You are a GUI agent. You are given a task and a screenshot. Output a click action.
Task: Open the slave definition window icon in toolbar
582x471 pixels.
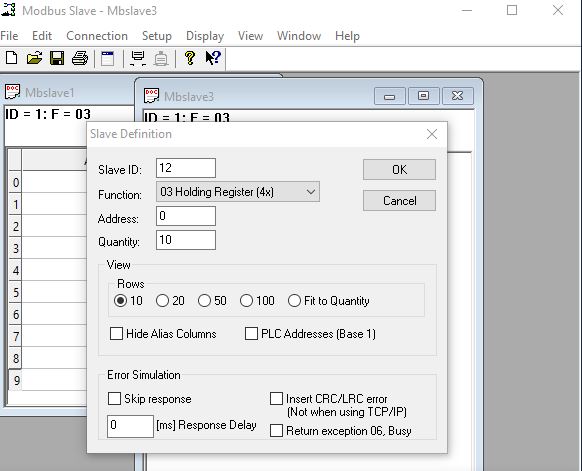click(108, 58)
